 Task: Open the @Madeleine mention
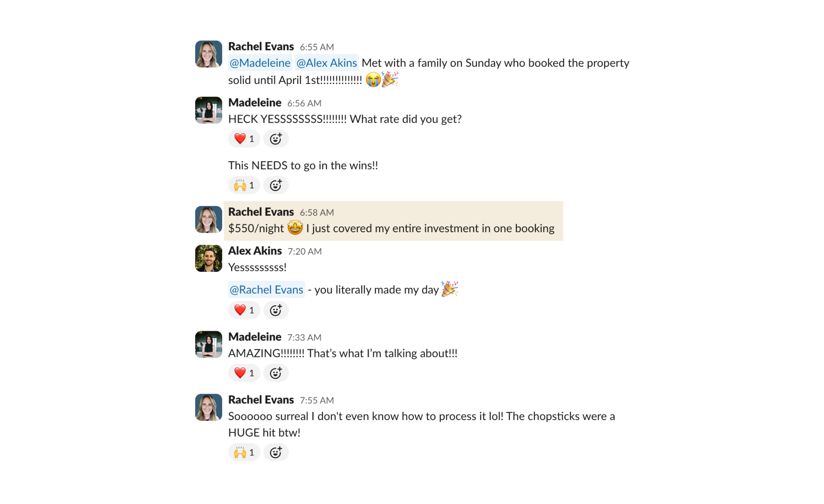point(260,63)
